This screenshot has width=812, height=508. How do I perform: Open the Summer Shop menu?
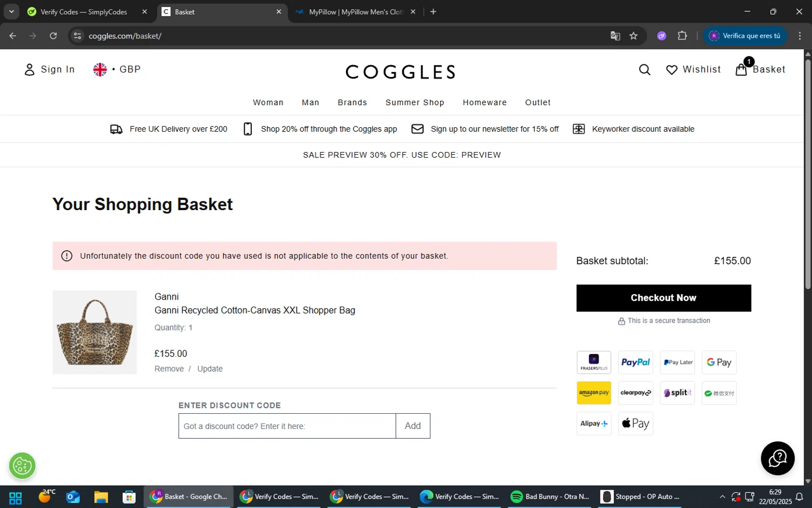(415, 102)
